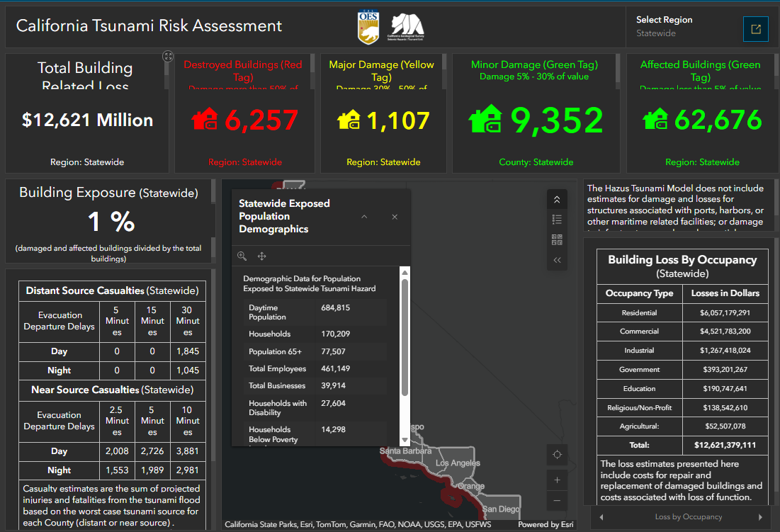Click the pan/move icon in the popup

[x=261, y=256]
